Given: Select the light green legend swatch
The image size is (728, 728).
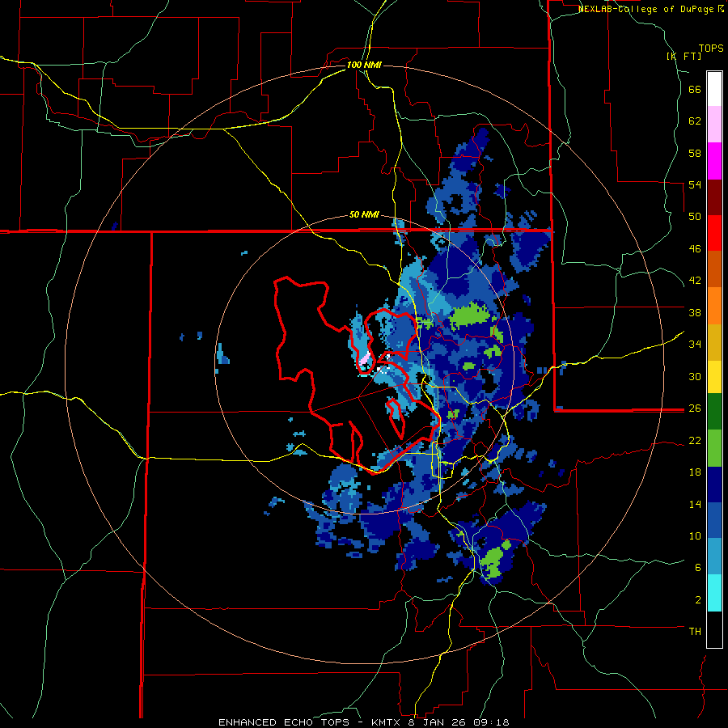Looking at the screenshot, I should (714, 448).
